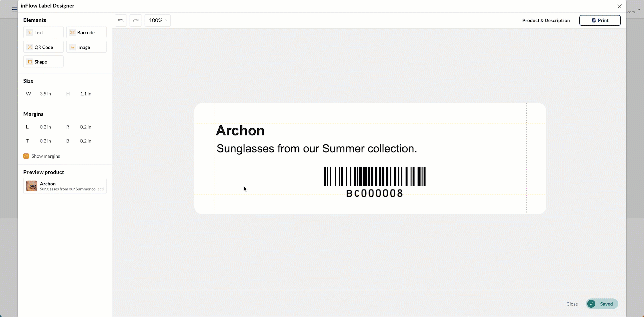Select the QR Code element tool
644x317 pixels.
(x=43, y=47)
